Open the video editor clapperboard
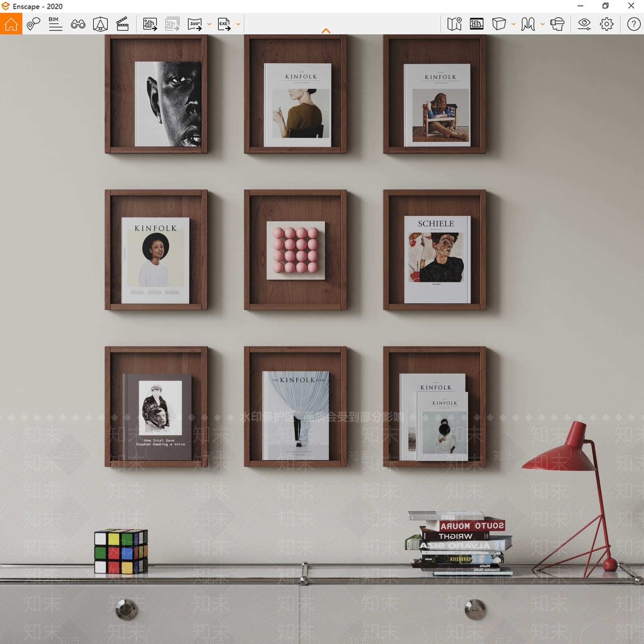 point(122,24)
